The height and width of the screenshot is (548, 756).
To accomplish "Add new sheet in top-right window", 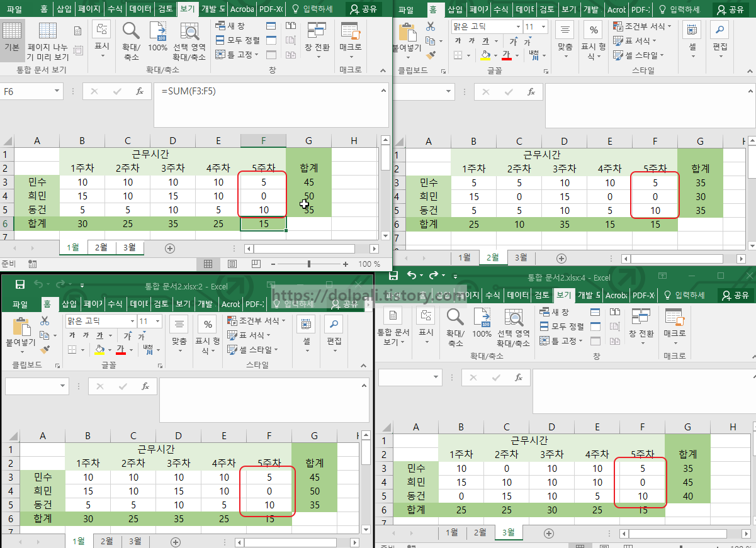I will coord(561,259).
